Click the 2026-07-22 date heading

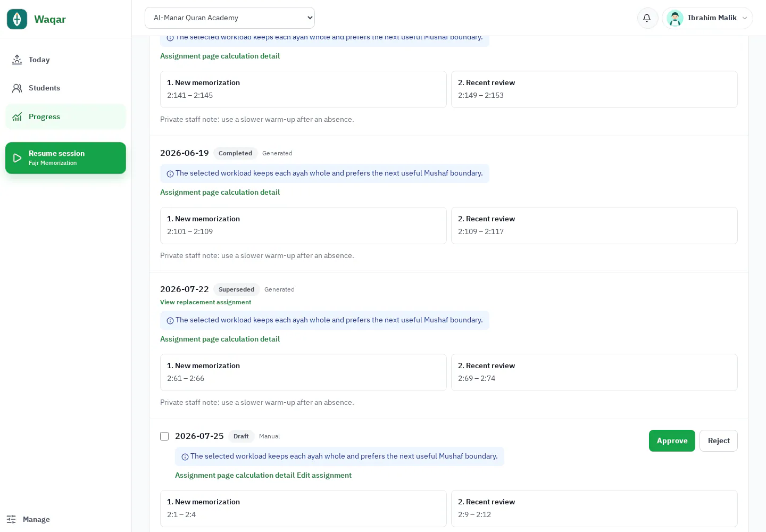click(x=185, y=289)
